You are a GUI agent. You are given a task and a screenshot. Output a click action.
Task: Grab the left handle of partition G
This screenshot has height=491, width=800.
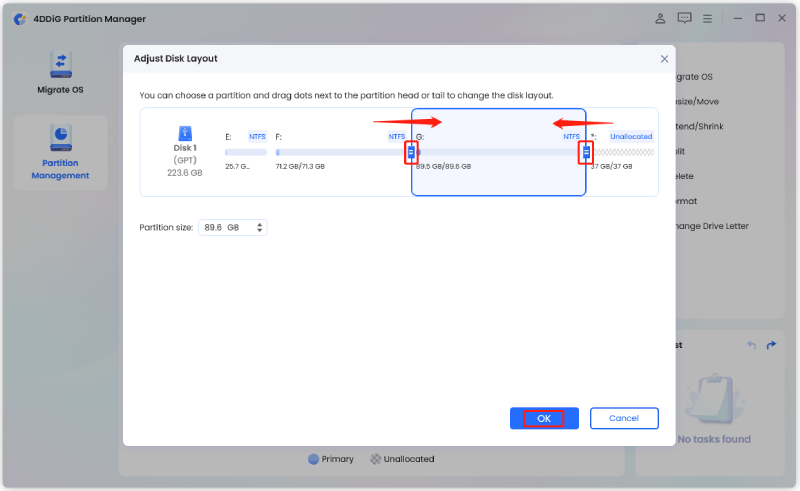point(411,152)
